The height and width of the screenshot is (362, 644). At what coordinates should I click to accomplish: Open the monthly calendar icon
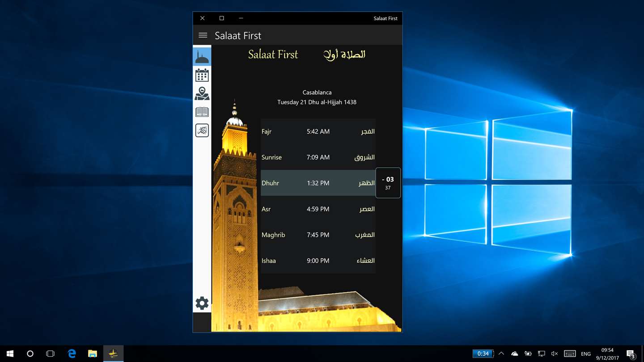pos(202,75)
